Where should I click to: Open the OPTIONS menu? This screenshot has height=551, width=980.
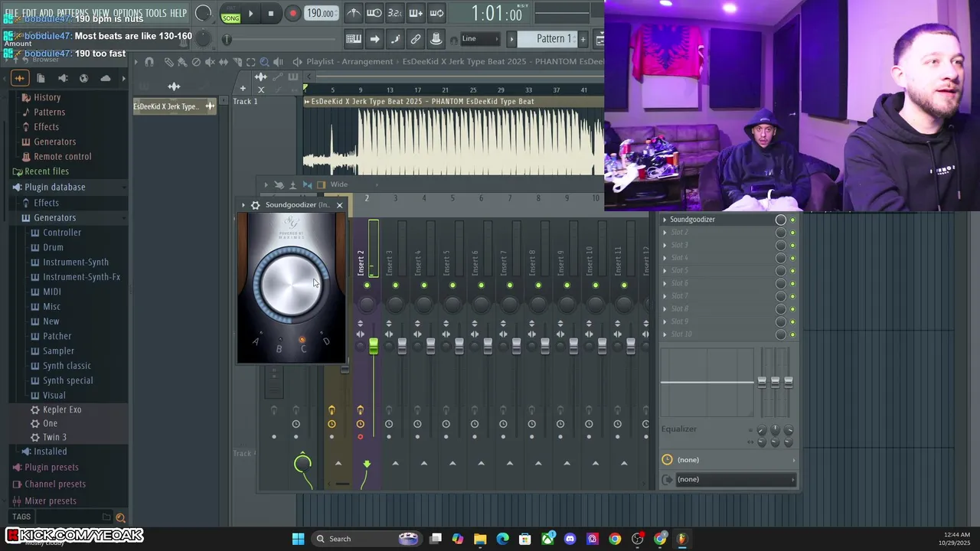[x=128, y=13]
